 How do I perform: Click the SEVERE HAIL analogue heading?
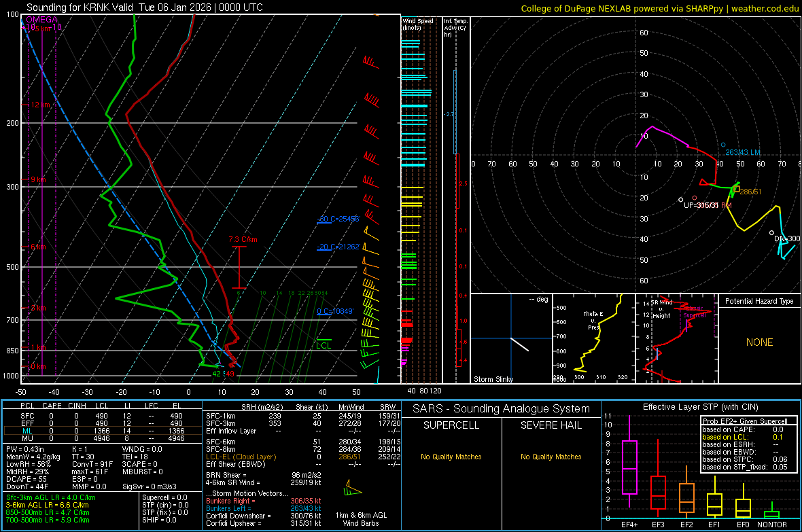pos(551,425)
